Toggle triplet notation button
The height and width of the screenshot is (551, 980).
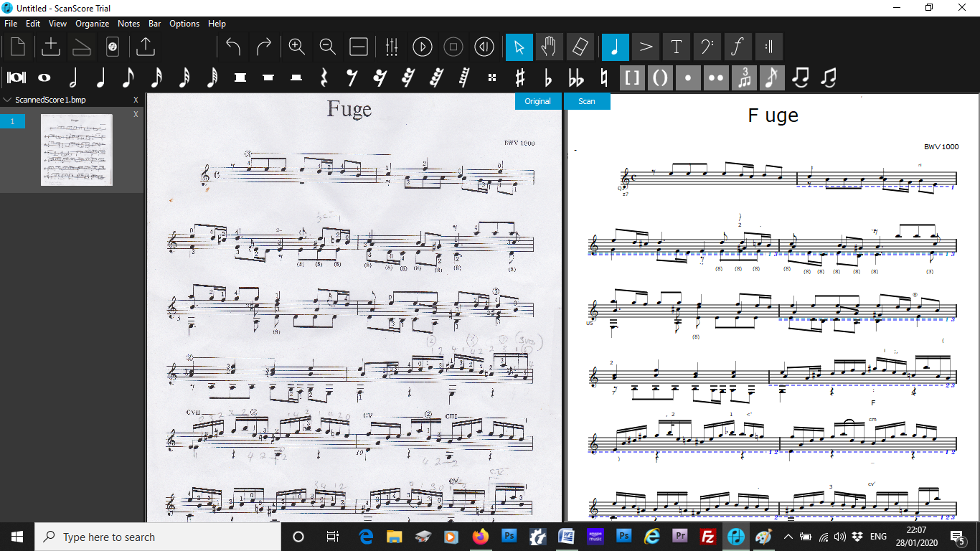[x=744, y=77]
